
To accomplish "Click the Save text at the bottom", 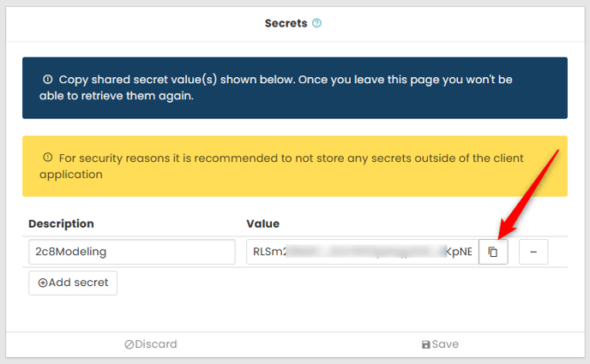I will tap(445, 344).
